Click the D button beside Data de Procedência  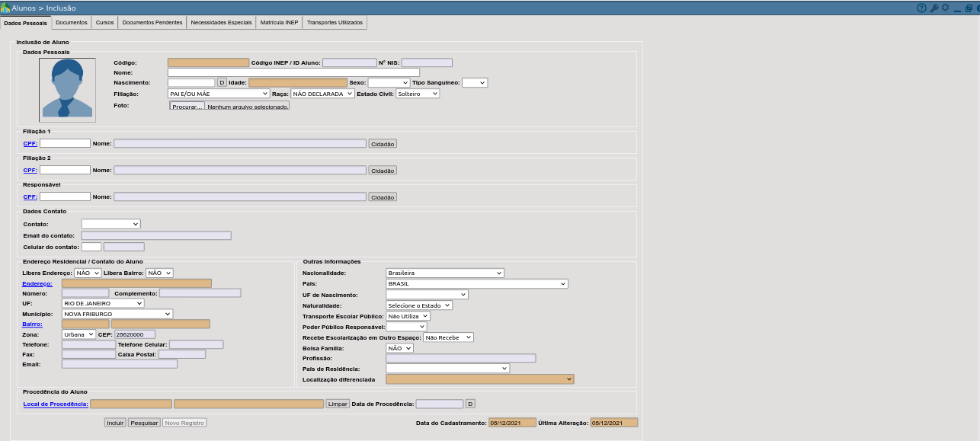click(470, 404)
